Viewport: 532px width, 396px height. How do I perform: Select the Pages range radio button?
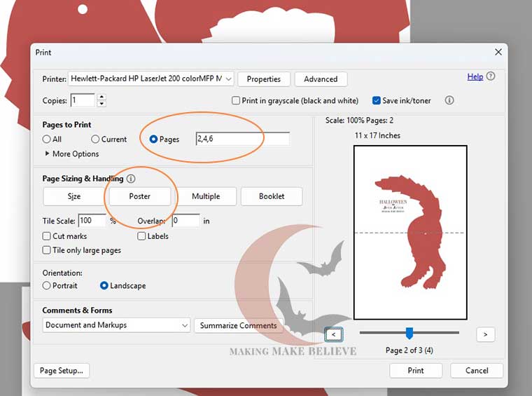153,139
